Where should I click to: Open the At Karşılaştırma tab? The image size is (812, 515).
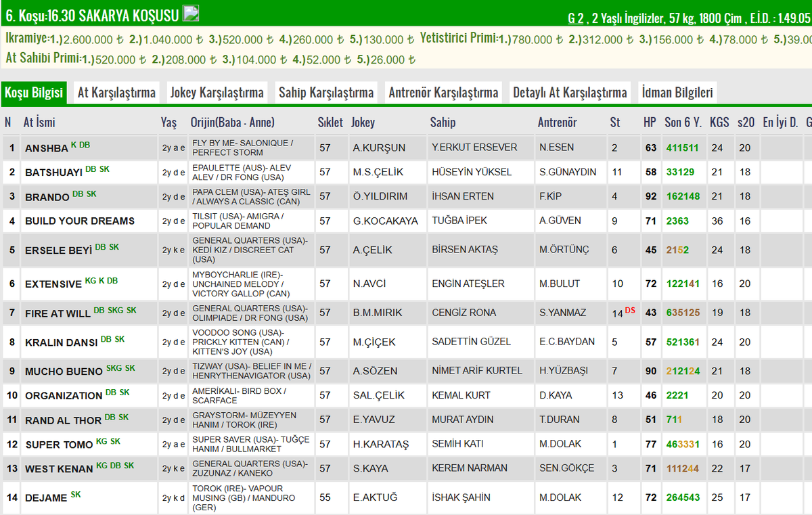pos(116,93)
